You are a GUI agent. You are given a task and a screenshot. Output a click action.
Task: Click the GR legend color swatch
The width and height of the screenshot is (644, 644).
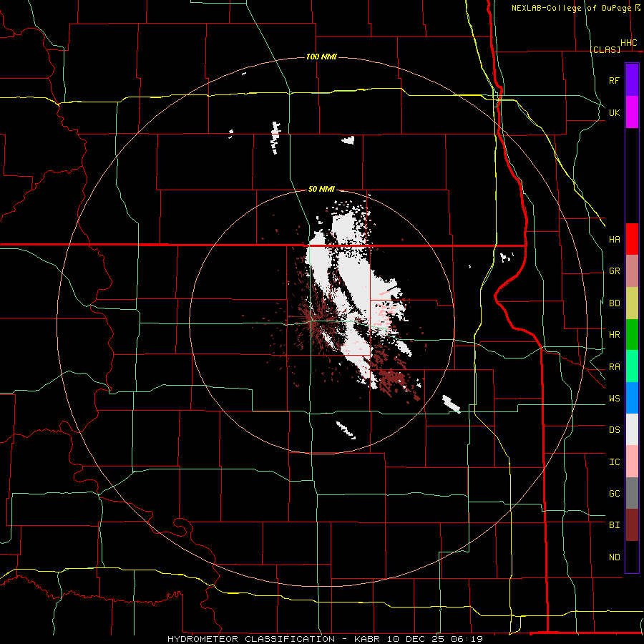tap(632, 270)
